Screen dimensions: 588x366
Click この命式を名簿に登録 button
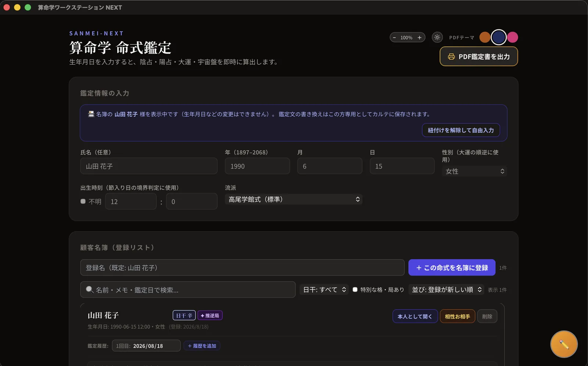(x=452, y=268)
